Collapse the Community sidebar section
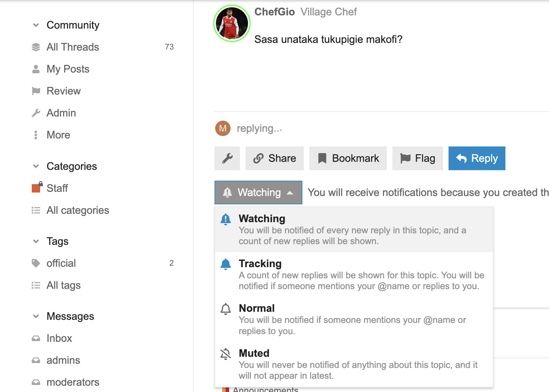Screen dimensions: 549x392 [36, 25]
